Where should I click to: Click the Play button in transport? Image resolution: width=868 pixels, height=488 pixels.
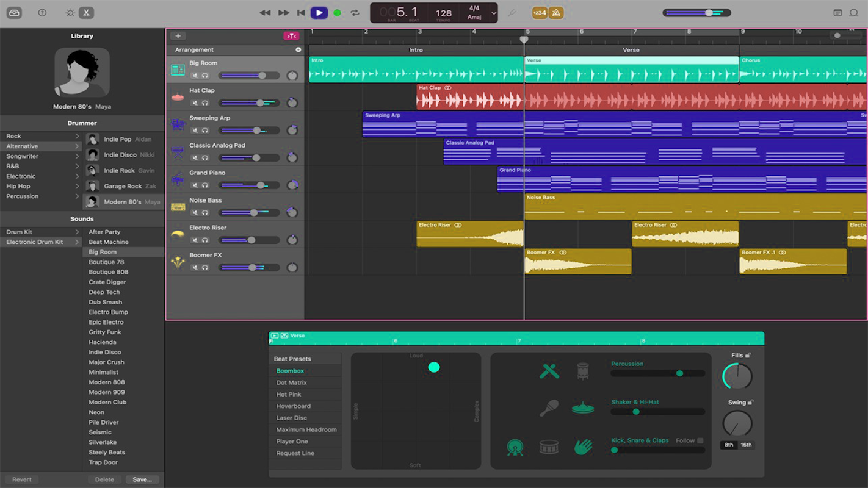[x=319, y=13]
